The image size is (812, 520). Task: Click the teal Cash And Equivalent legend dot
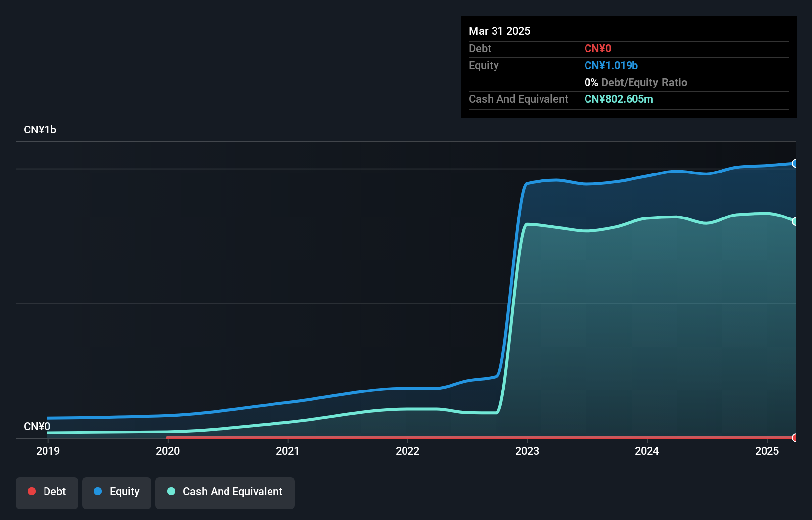171,491
